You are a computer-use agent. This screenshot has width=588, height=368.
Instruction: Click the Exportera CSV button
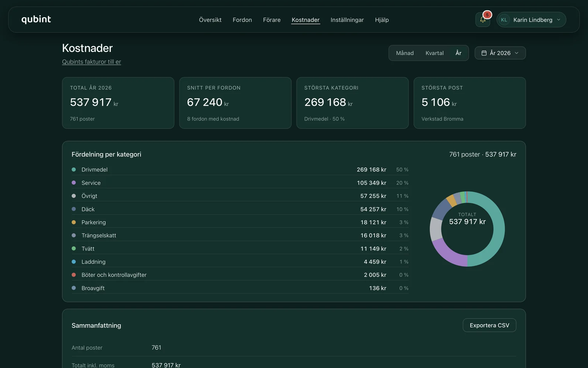coord(489,325)
